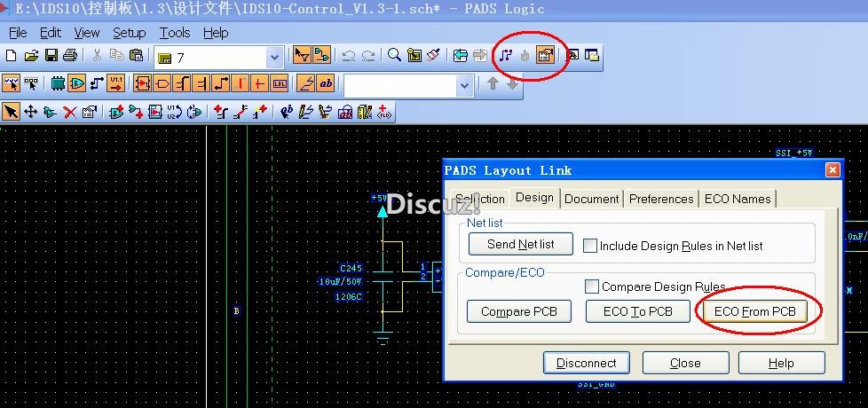Switch to the Design tab
The height and width of the screenshot is (408, 868).
[534, 198]
